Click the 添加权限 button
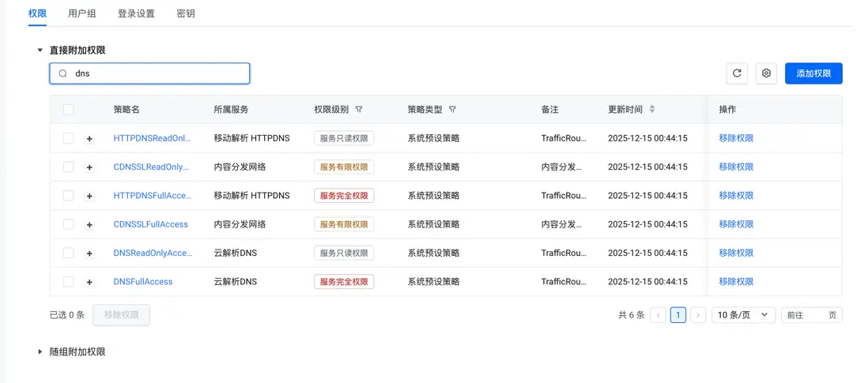 click(813, 73)
